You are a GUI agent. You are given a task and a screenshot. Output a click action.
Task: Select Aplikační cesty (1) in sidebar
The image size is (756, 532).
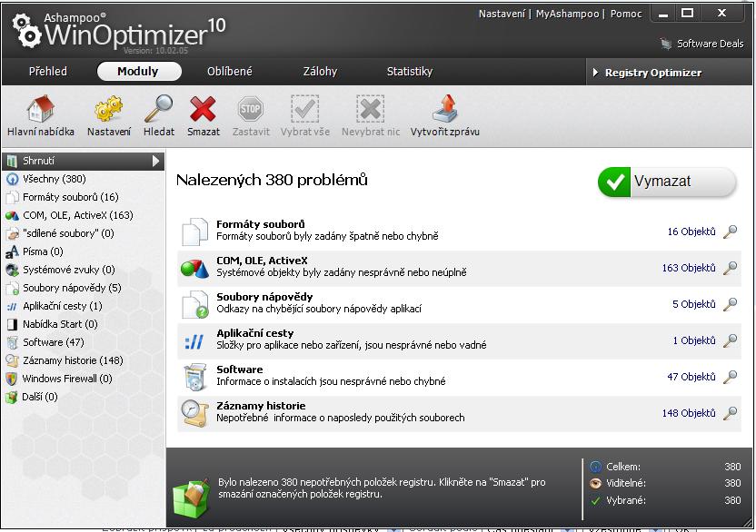(x=63, y=306)
